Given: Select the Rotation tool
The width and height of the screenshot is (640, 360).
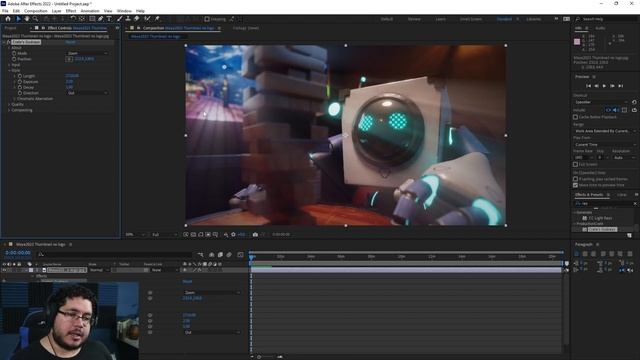Looking at the screenshot, I should pyautogui.click(x=73, y=19).
